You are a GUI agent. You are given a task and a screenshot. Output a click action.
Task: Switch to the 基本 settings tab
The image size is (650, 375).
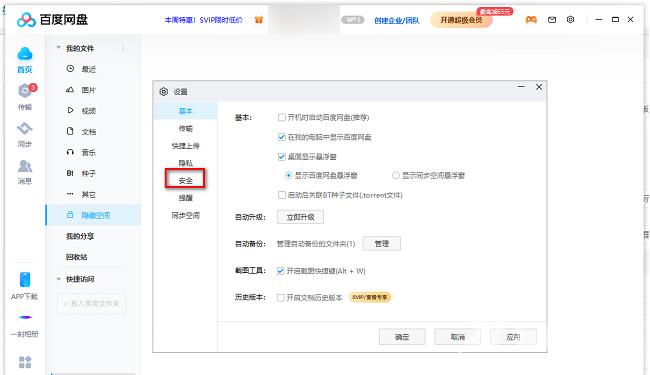coord(185,111)
